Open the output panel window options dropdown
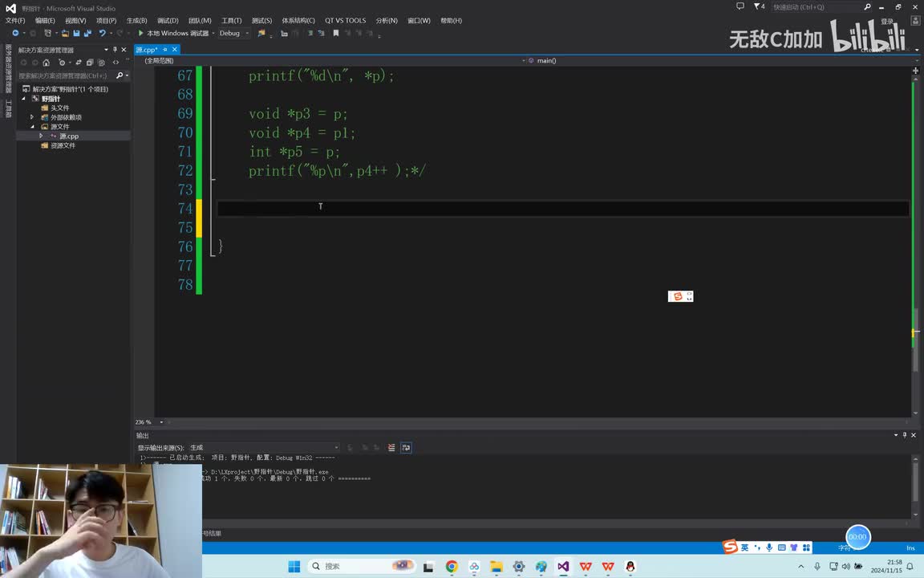 (x=896, y=435)
